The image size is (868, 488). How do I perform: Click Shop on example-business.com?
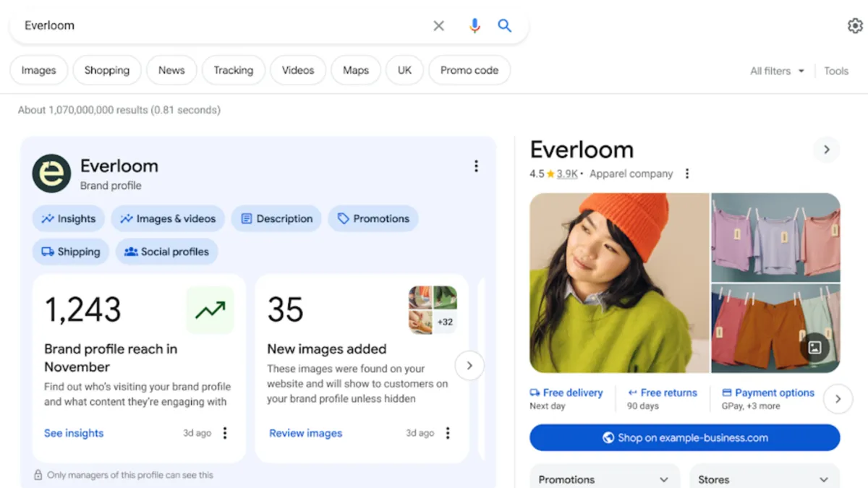point(686,437)
